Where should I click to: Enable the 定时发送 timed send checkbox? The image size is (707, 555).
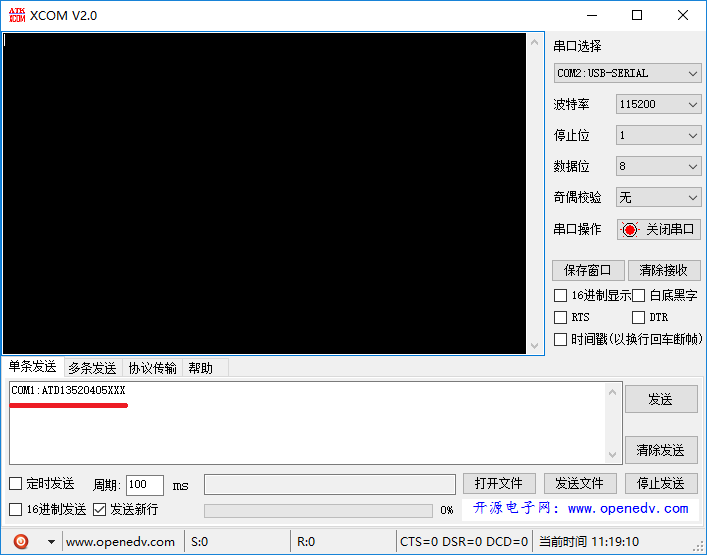[15, 484]
